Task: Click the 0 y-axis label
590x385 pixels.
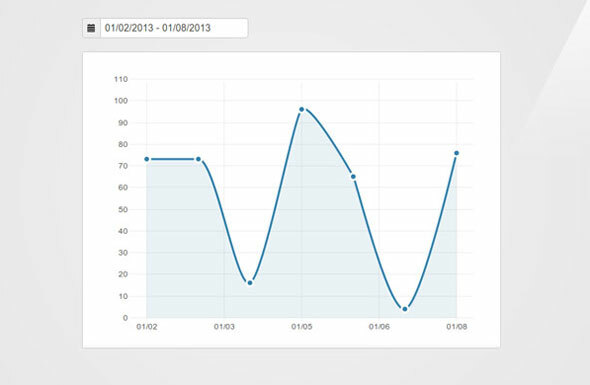Action: (125, 318)
